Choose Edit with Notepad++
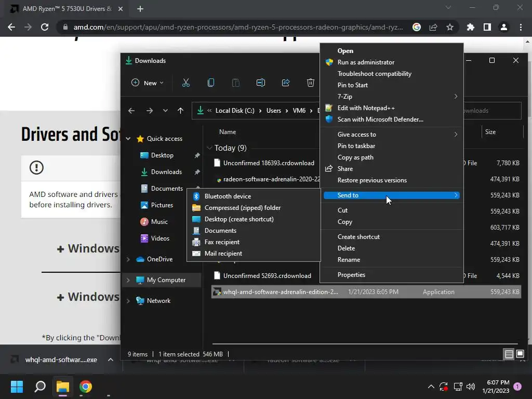 click(392, 108)
